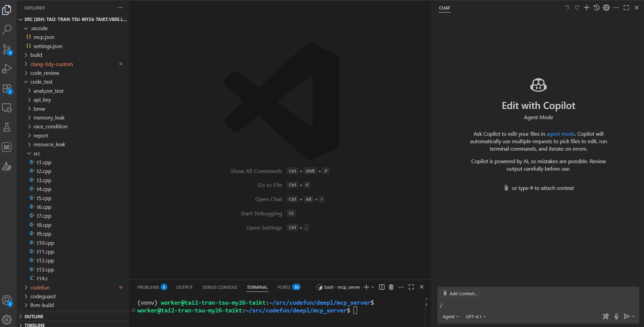Open terminal panel more actions ellipsis
This screenshot has height=327, width=644.
coord(401,287)
